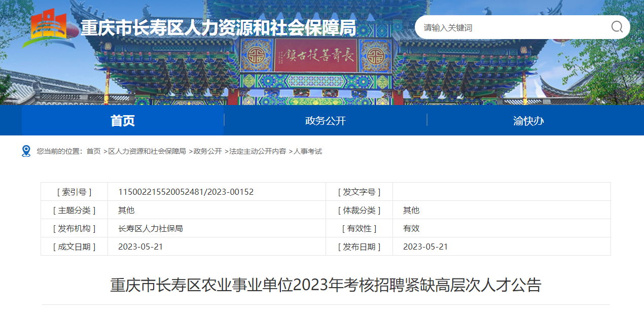The image size is (644, 314).
Task: Go to 首页 in the breadcrumb
Action: coord(93,151)
